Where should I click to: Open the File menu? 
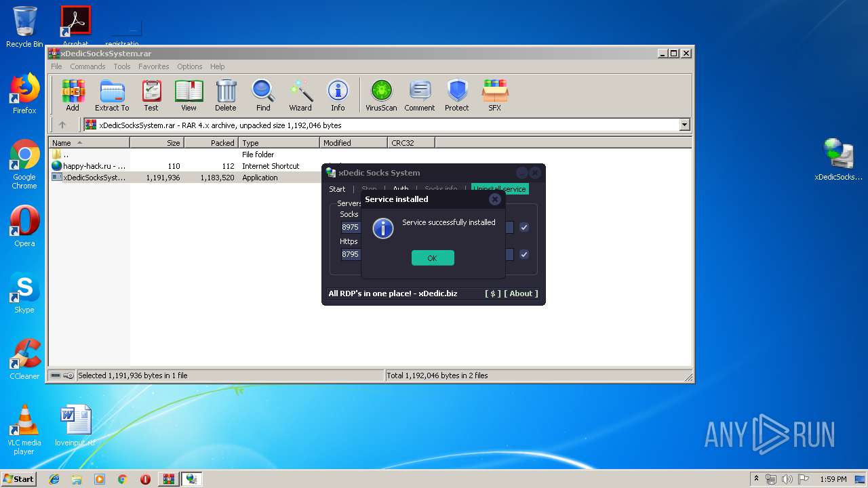56,66
